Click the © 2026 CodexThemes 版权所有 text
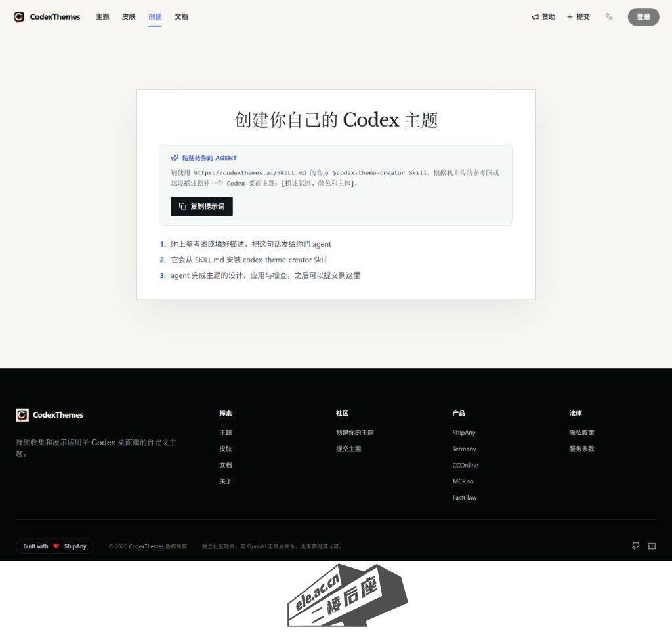 (148, 546)
